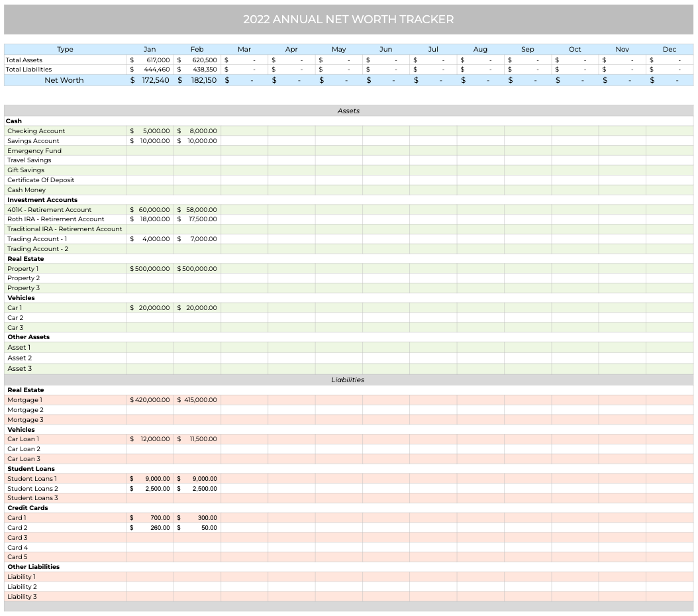The width and height of the screenshot is (698, 616).
Task: Select the Car 1 label
Action: pyautogui.click(x=15, y=308)
